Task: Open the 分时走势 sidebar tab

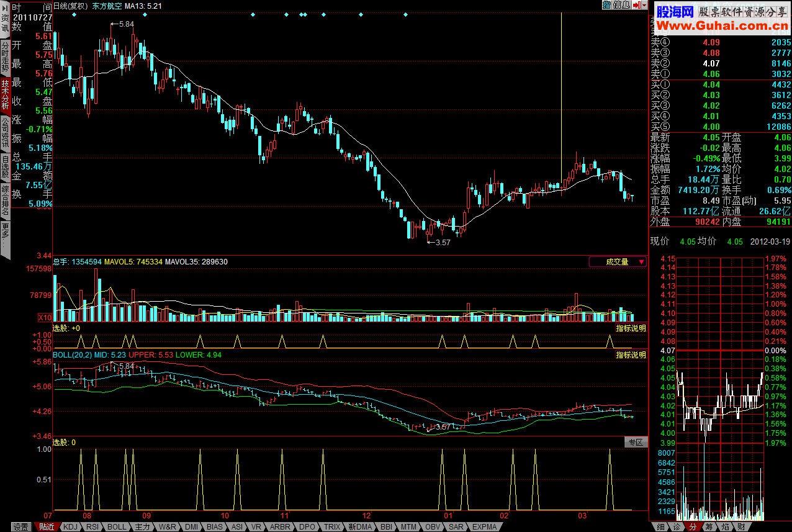Action: coord(5,57)
